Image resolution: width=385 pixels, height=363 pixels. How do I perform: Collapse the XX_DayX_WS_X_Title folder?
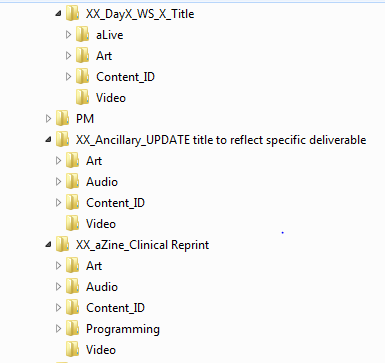click(59, 14)
